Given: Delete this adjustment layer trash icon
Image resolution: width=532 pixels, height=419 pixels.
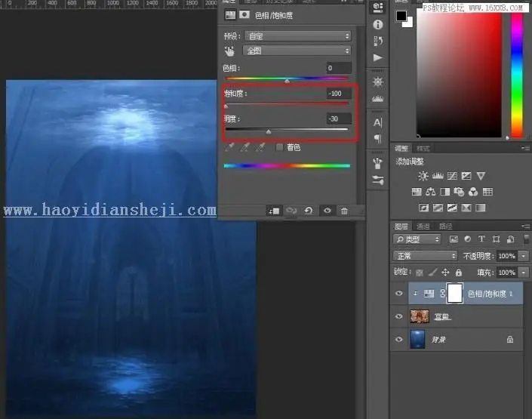Looking at the screenshot, I should pyautogui.click(x=344, y=211).
